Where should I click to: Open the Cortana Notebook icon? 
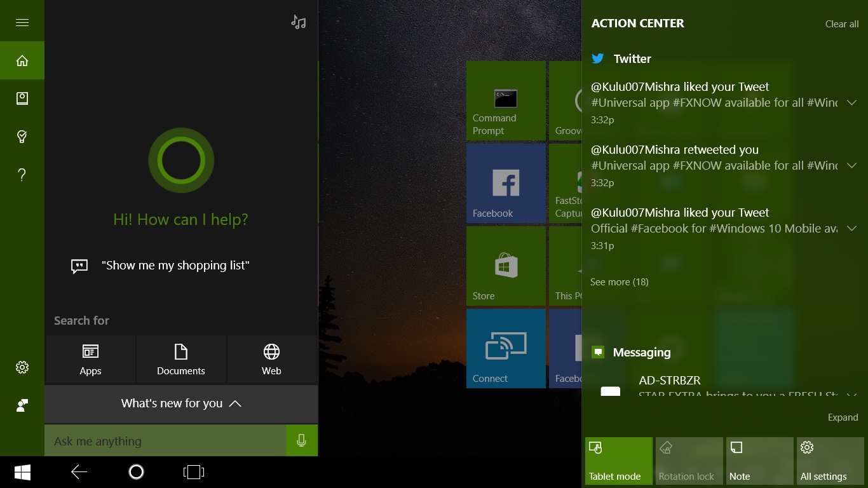22,98
